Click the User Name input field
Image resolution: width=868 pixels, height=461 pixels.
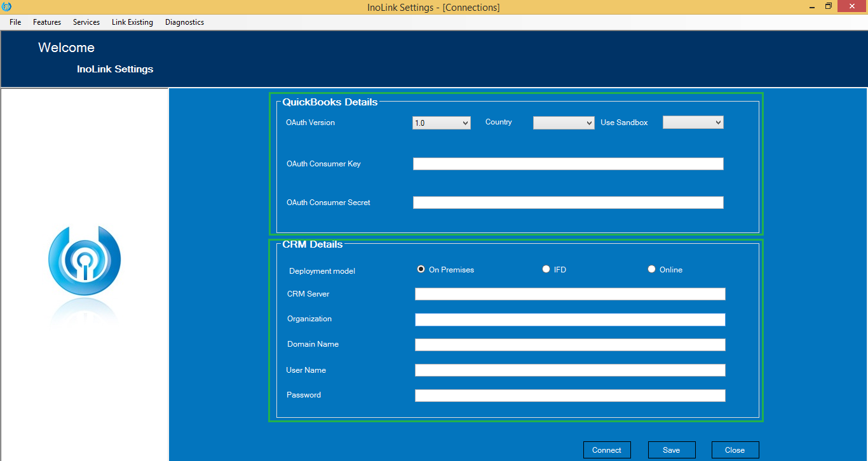570,370
